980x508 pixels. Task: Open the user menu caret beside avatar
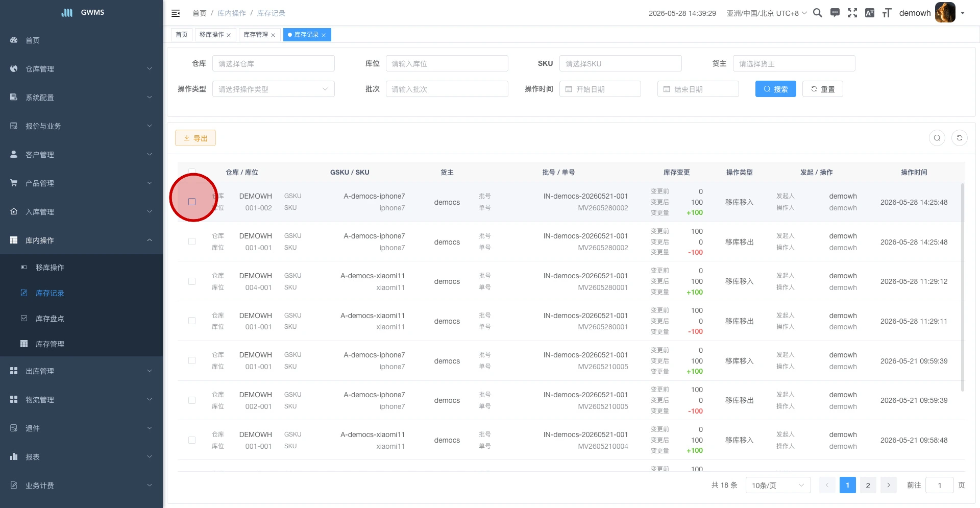[963, 13]
